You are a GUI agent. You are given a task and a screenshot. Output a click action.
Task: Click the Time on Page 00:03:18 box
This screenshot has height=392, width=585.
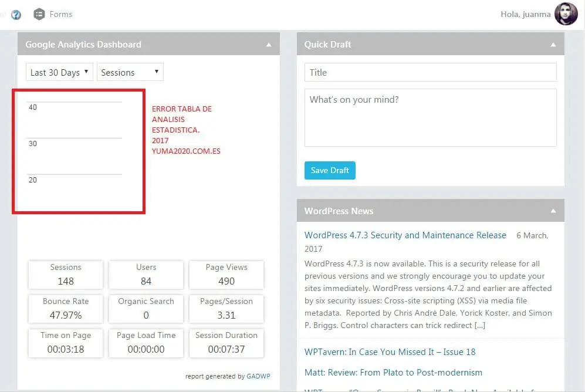click(66, 343)
